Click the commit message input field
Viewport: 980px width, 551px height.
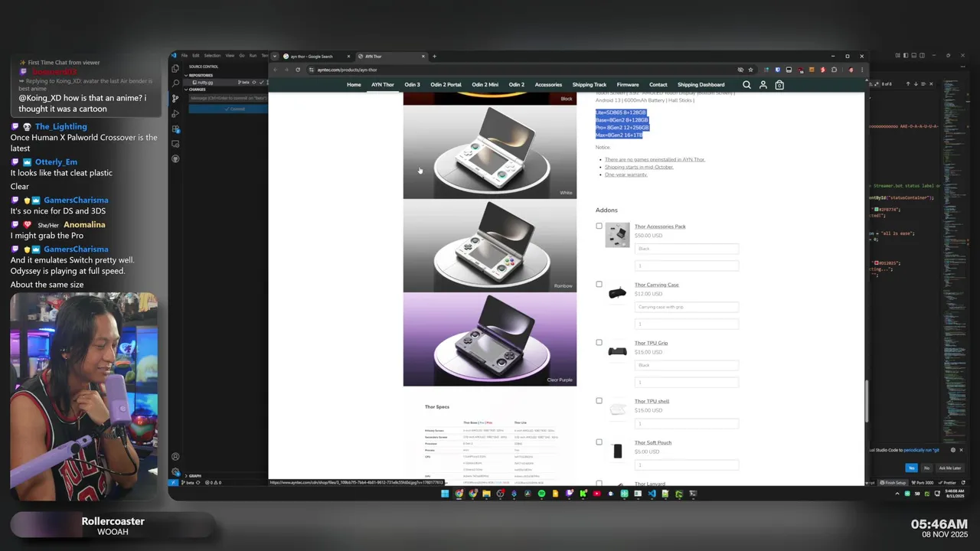point(228,98)
